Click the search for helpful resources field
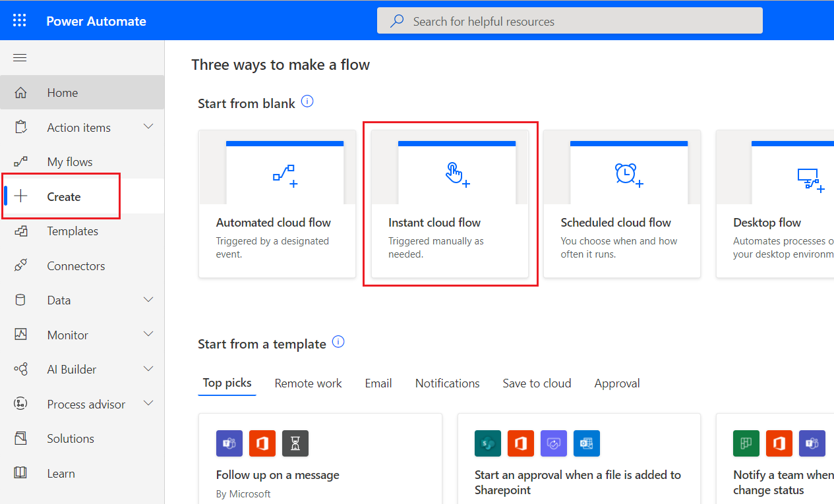 click(x=569, y=20)
